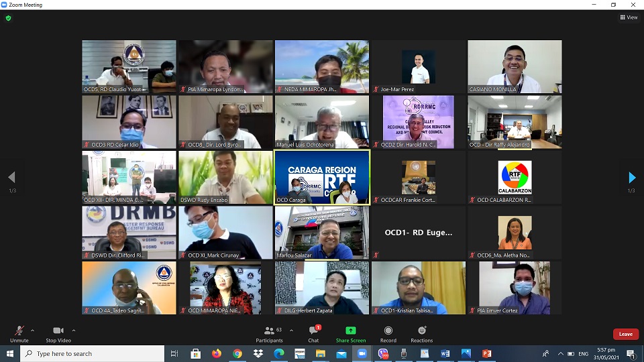
Task: Select the OCD Caraga video tile
Action: (322, 176)
